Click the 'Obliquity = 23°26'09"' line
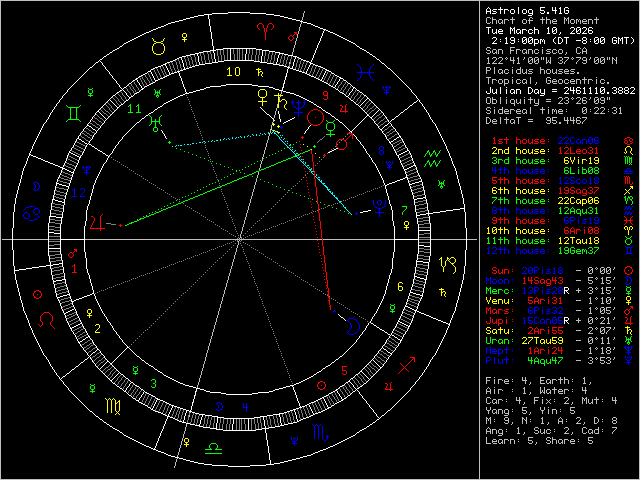 [x=548, y=100]
